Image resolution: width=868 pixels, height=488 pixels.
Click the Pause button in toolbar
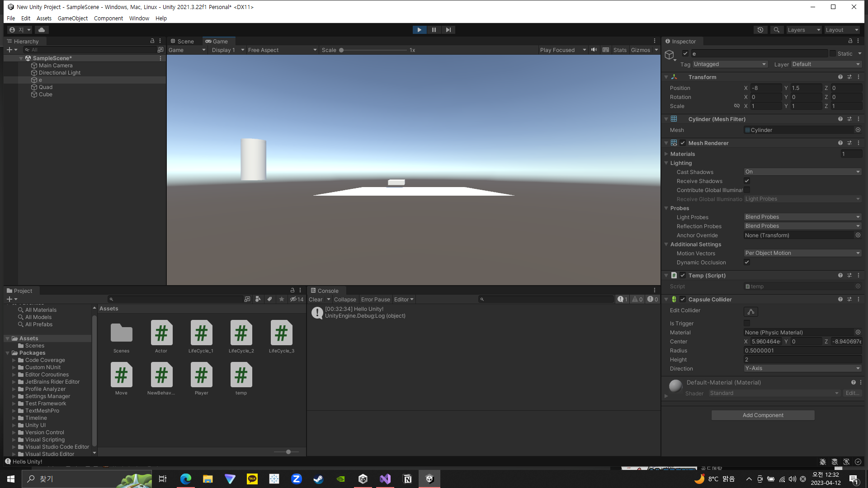coord(434,30)
